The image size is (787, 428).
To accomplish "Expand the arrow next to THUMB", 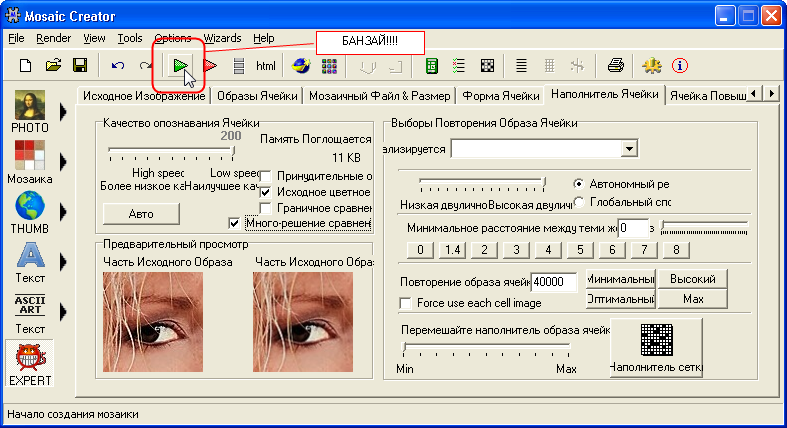I will (x=63, y=212).
